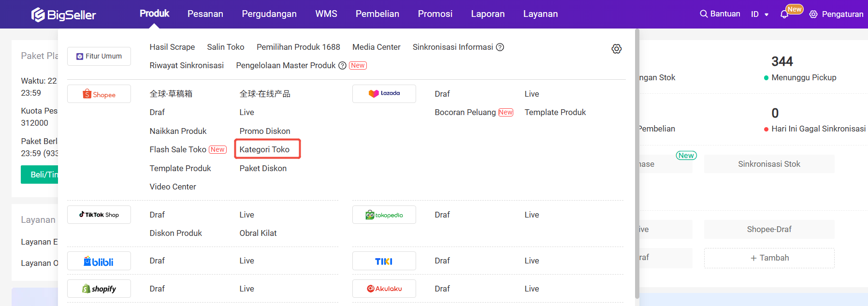Screen dimensions: 868x306
Task: Open the Pesanan menu
Action: tap(205, 14)
